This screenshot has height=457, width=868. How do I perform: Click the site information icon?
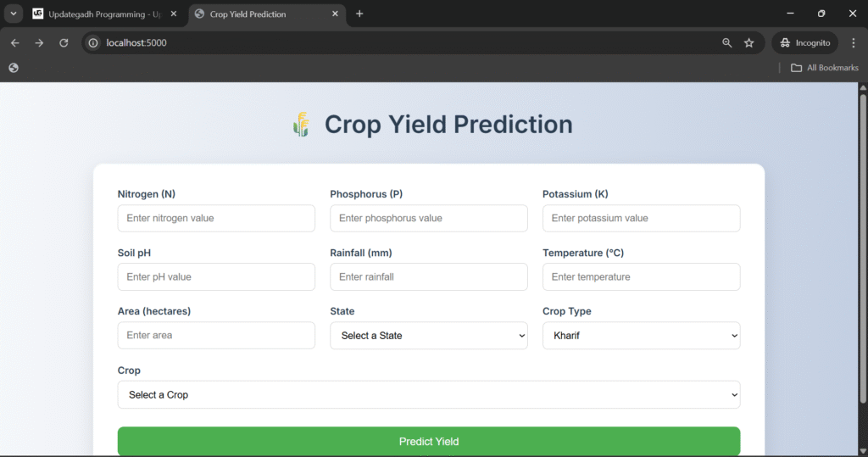pos(94,42)
